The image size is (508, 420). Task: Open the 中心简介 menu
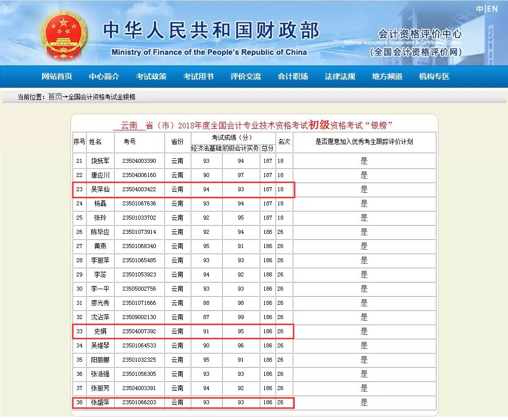tap(105, 77)
